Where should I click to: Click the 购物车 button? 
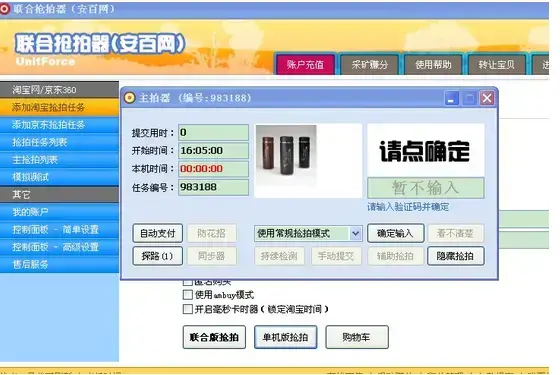[357, 337]
